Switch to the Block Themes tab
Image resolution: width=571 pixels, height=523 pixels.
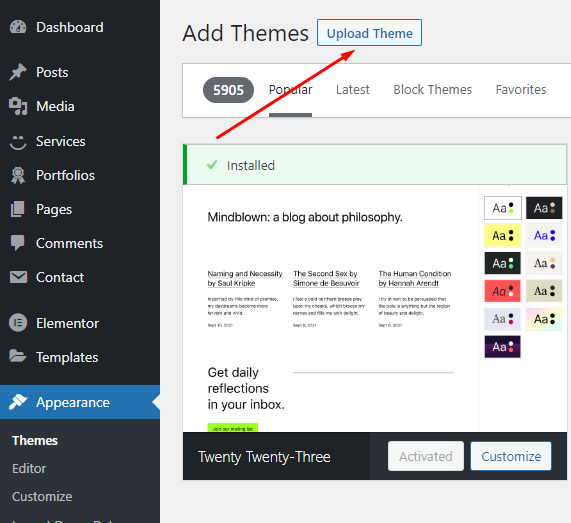(x=432, y=90)
